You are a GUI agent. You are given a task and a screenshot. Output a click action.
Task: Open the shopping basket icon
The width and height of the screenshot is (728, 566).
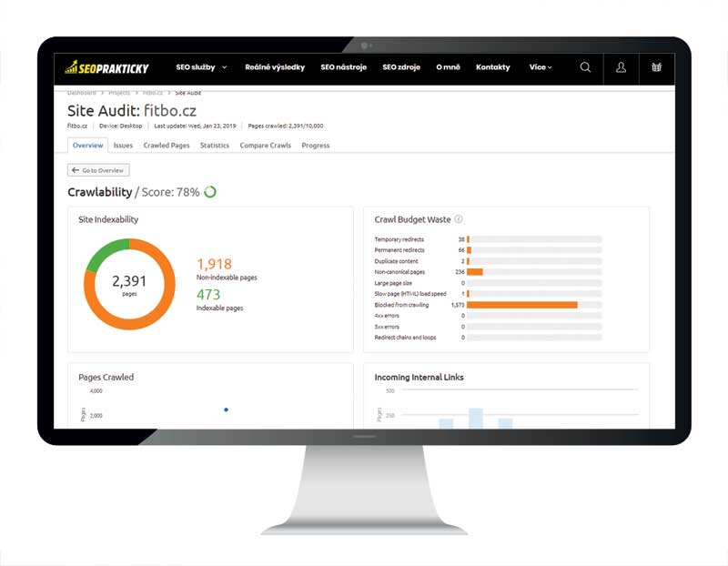pyautogui.click(x=656, y=67)
